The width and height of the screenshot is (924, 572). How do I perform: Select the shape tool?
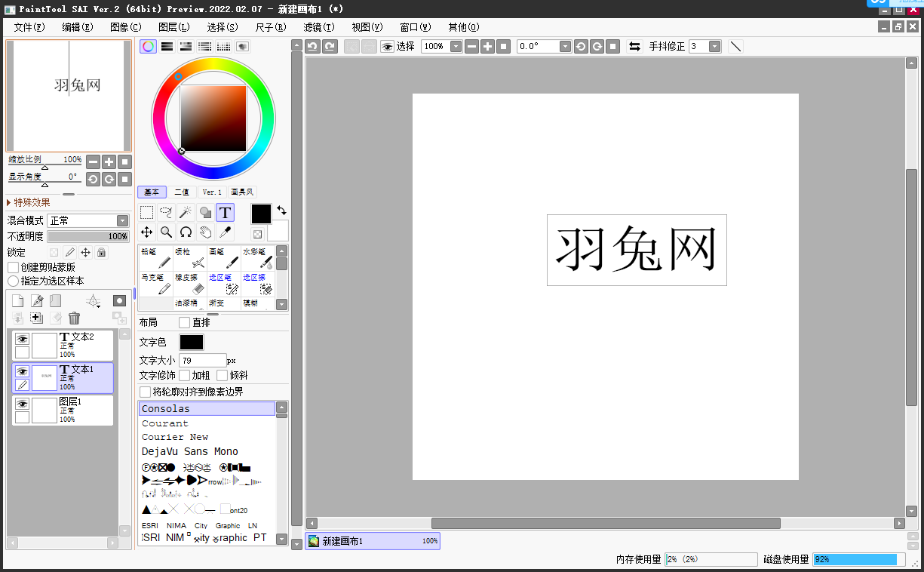click(x=205, y=213)
